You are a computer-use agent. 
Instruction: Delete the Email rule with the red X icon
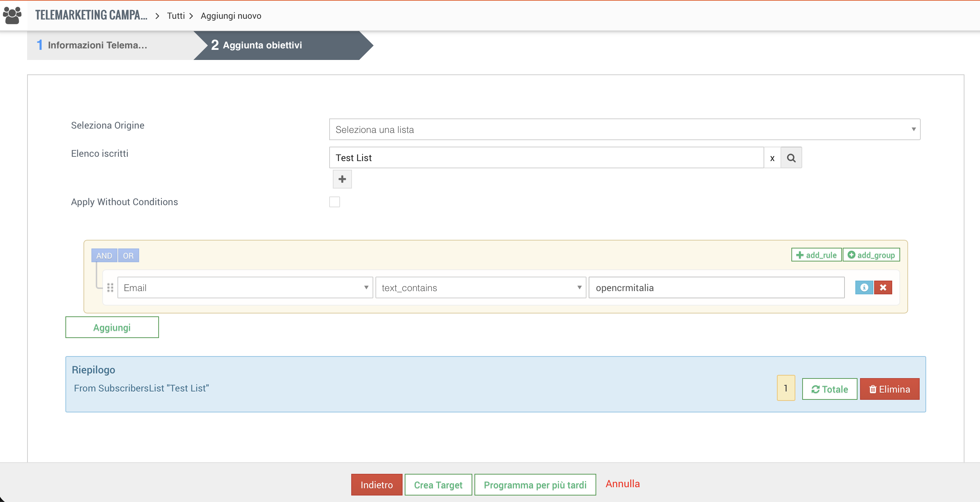[x=883, y=287]
